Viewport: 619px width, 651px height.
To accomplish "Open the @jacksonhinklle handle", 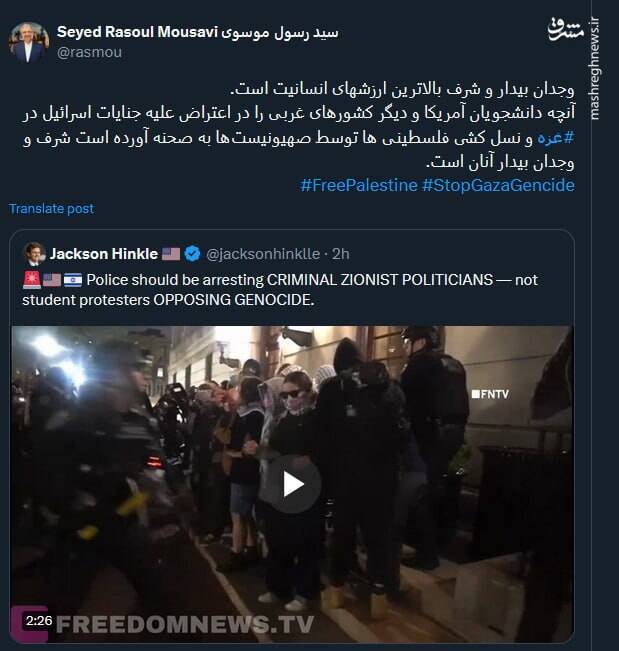I will coord(263,254).
